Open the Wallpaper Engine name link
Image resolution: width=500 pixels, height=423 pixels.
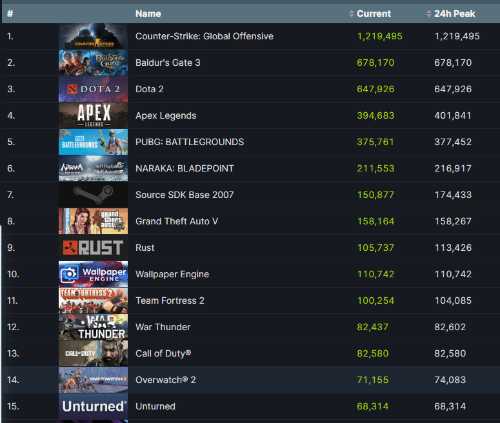point(172,274)
